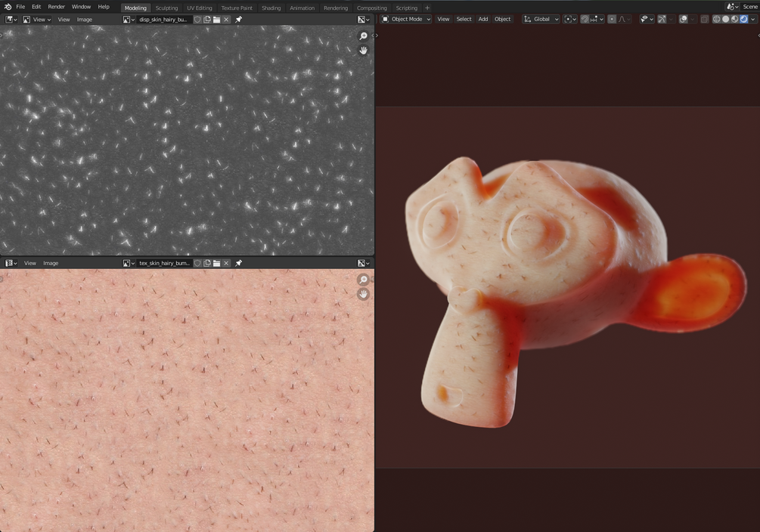
Task: Toggle snapping magnet icon
Action: [x=585, y=19]
